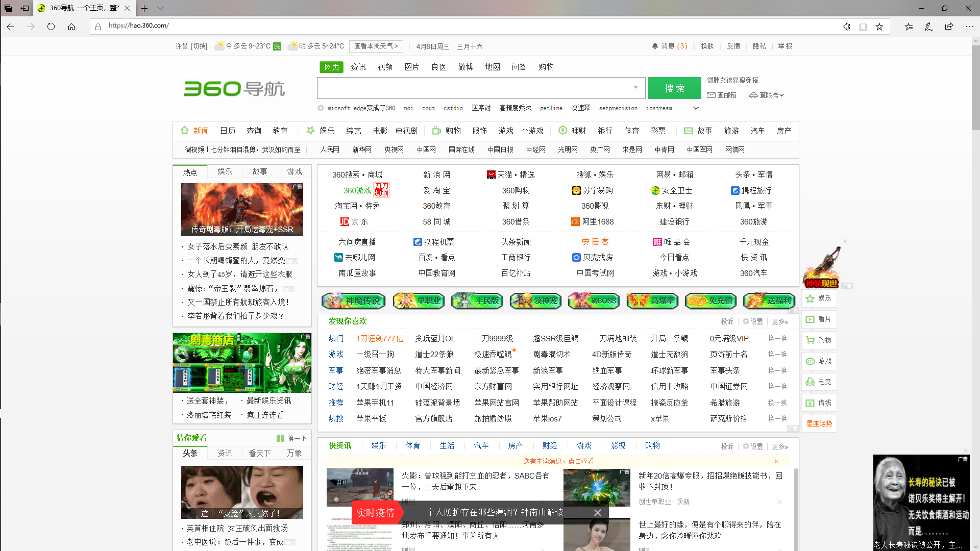Click the green 搜索 search button
The image size is (980, 551).
coord(674,88)
